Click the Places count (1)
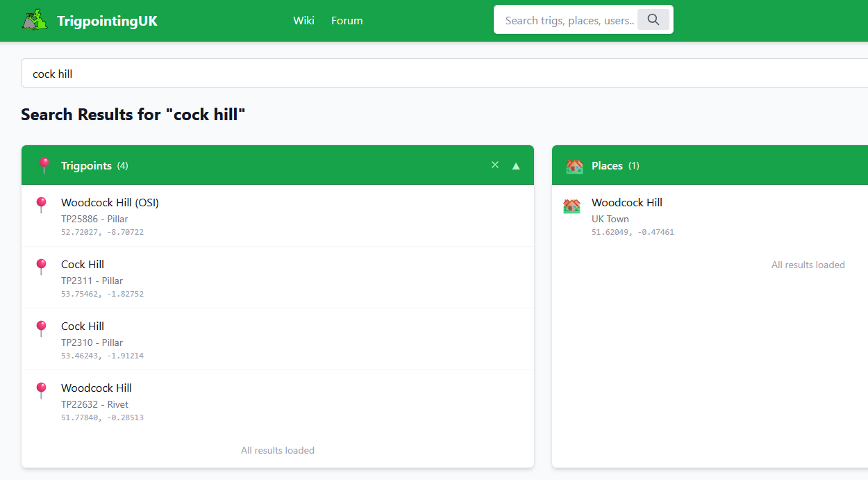Viewport: 868px width, 480px height. 634,165
